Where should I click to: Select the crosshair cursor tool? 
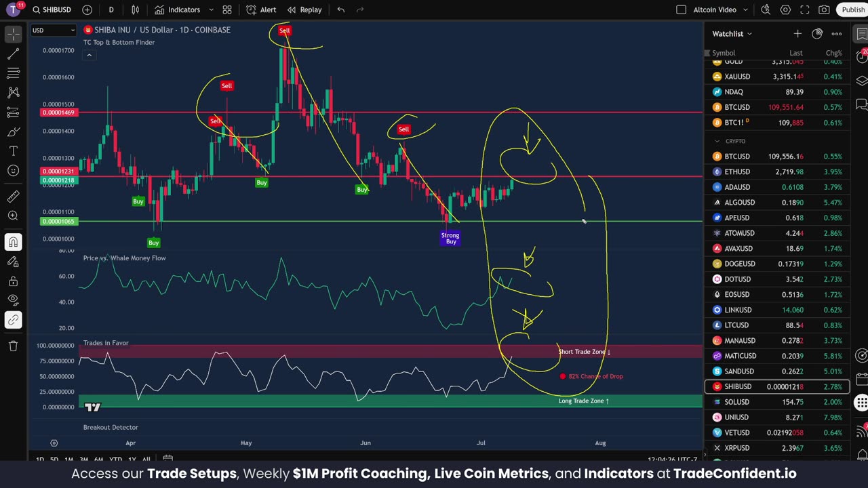[14, 34]
